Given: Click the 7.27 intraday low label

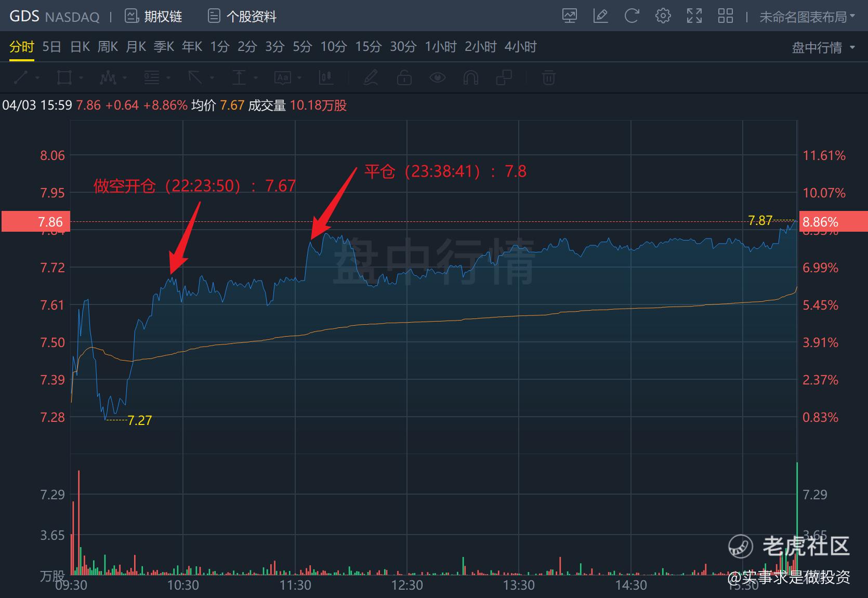Looking at the screenshot, I should coord(140,420).
